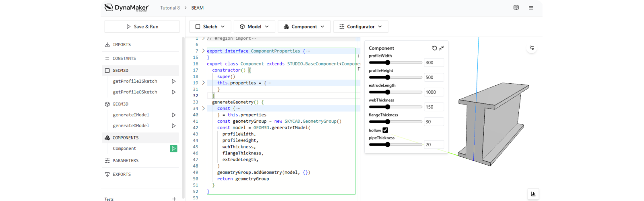Viewport: 644px width, 201px height.
Task: Click the extrudeLength value field
Action: coord(434,92)
